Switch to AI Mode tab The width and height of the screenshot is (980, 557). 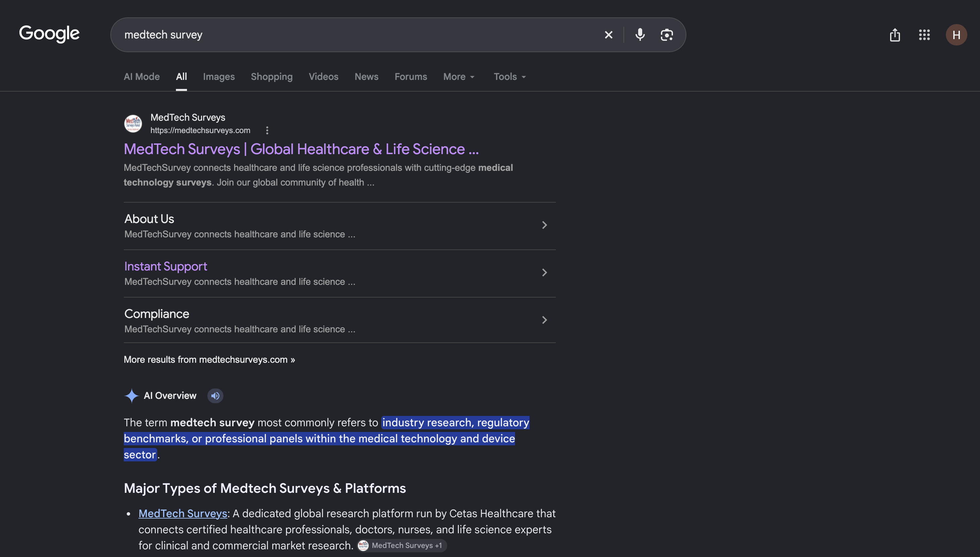click(141, 77)
